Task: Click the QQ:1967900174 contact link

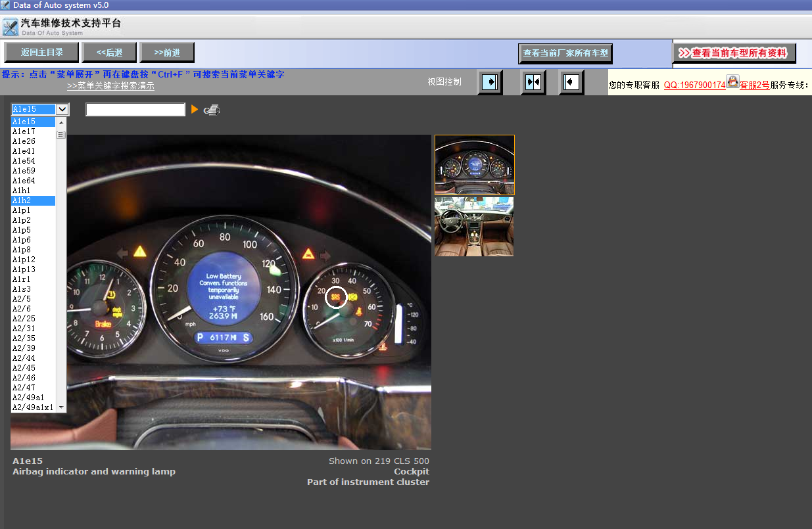Action: [694, 85]
